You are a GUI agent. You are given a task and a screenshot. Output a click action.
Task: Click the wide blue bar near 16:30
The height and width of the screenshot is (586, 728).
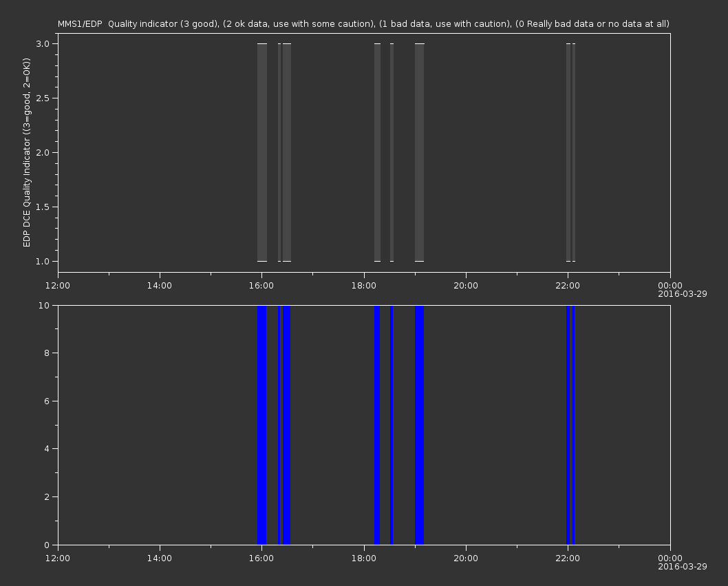(x=286, y=425)
